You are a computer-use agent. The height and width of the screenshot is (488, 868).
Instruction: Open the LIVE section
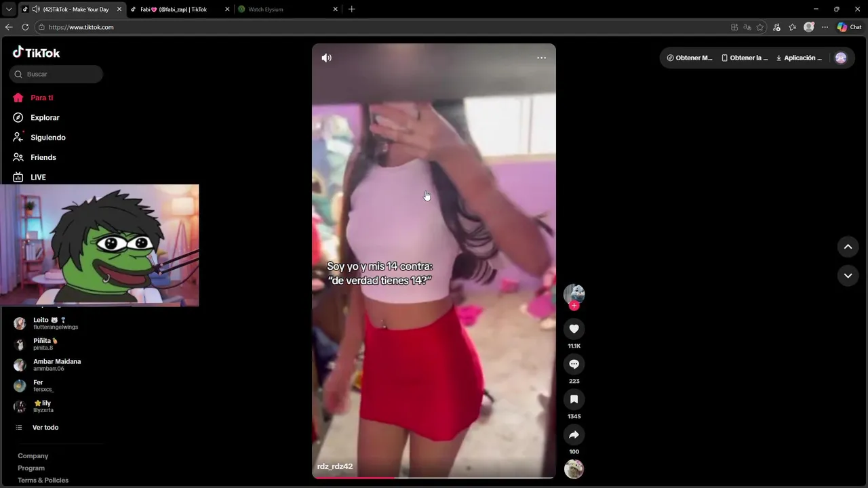[x=29, y=177]
